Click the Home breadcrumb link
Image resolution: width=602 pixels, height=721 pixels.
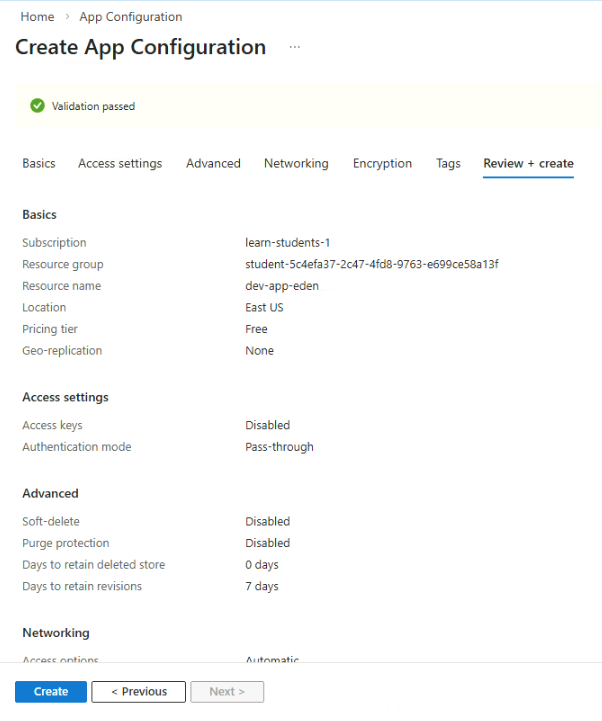click(x=37, y=17)
